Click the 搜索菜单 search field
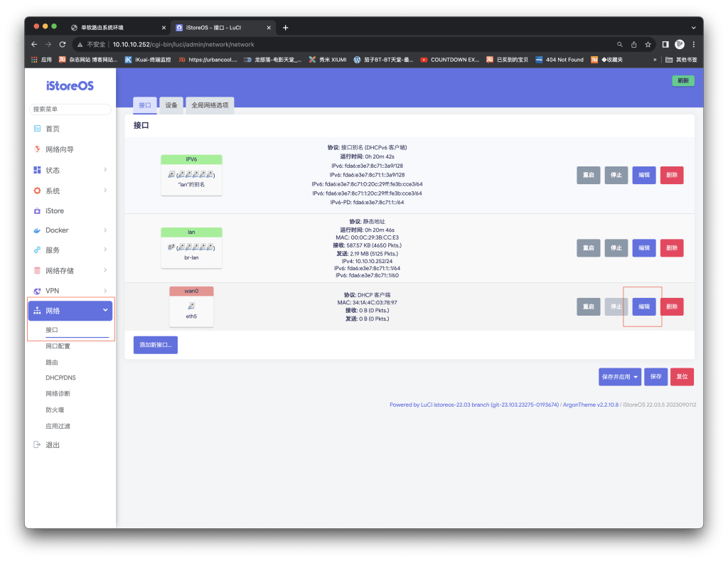Screen dimensions: 728x561 (x=70, y=109)
